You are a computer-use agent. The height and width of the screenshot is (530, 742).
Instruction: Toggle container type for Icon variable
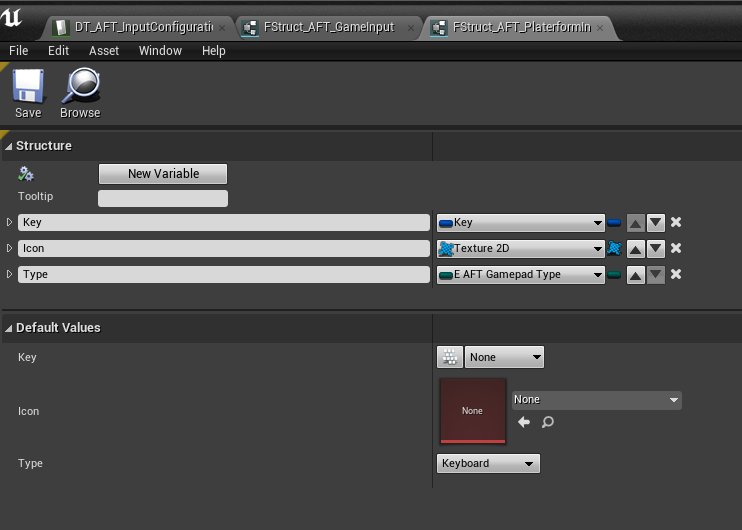(614, 249)
